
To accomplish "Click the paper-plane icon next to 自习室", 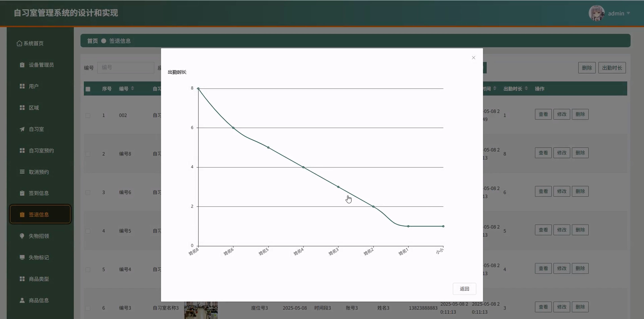I will coord(22,129).
